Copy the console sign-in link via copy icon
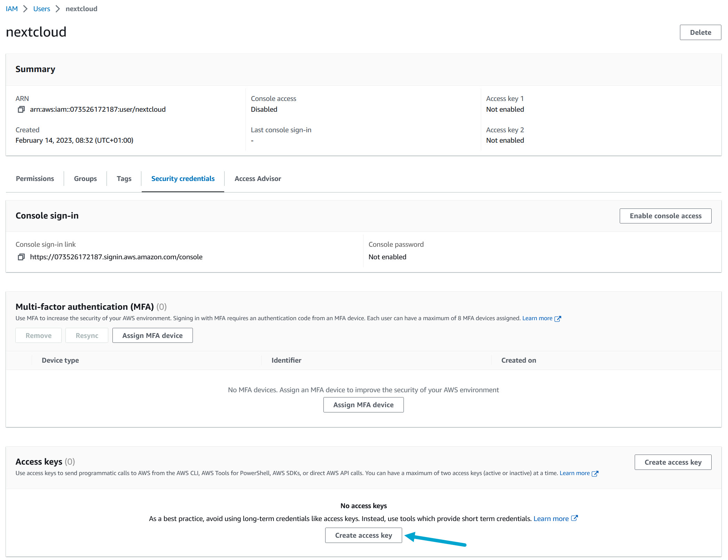Image resolution: width=728 pixels, height=560 pixels. [x=21, y=257]
